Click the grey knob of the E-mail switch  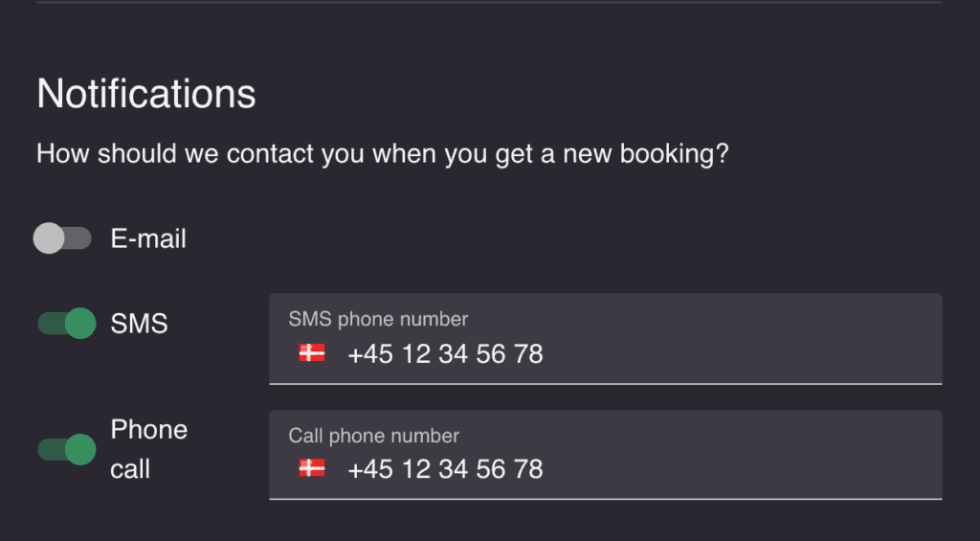(x=49, y=238)
